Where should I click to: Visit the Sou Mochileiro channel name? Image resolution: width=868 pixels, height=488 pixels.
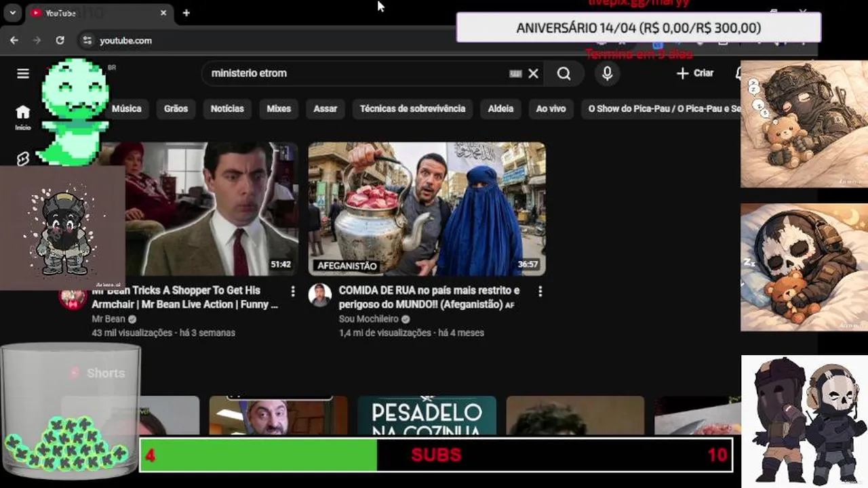coord(369,319)
